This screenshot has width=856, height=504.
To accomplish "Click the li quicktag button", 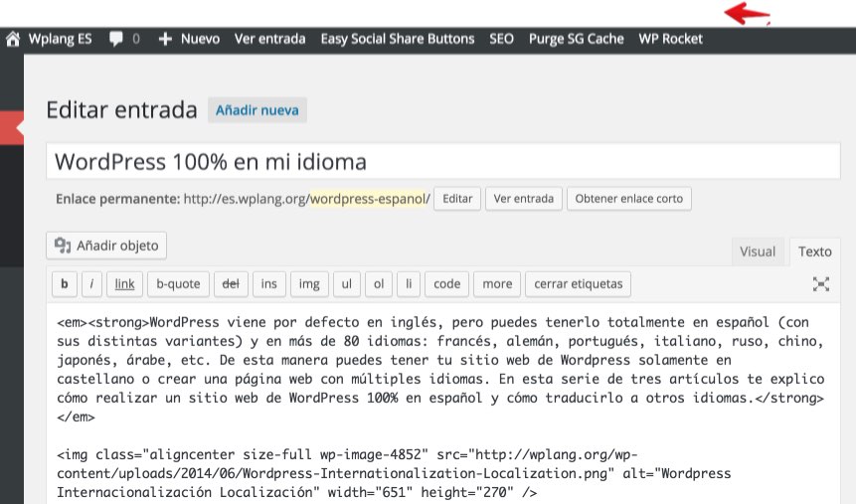I will [x=409, y=284].
